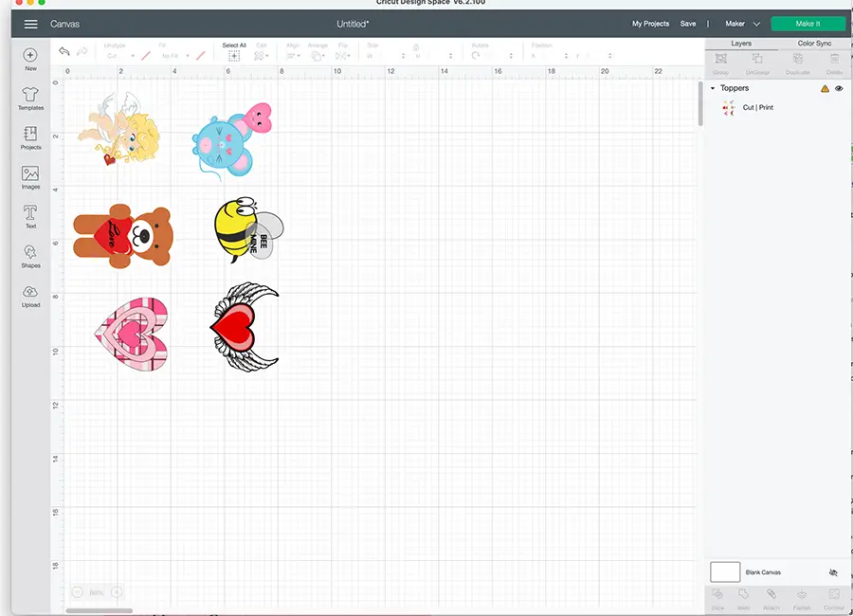
Task: Click the X position stepper
Action: [567, 56]
